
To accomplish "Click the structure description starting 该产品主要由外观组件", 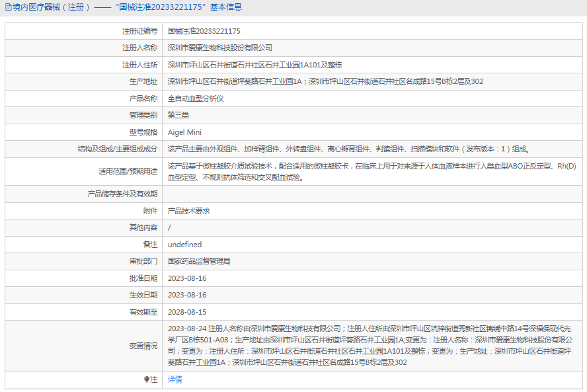I will coord(349,149).
